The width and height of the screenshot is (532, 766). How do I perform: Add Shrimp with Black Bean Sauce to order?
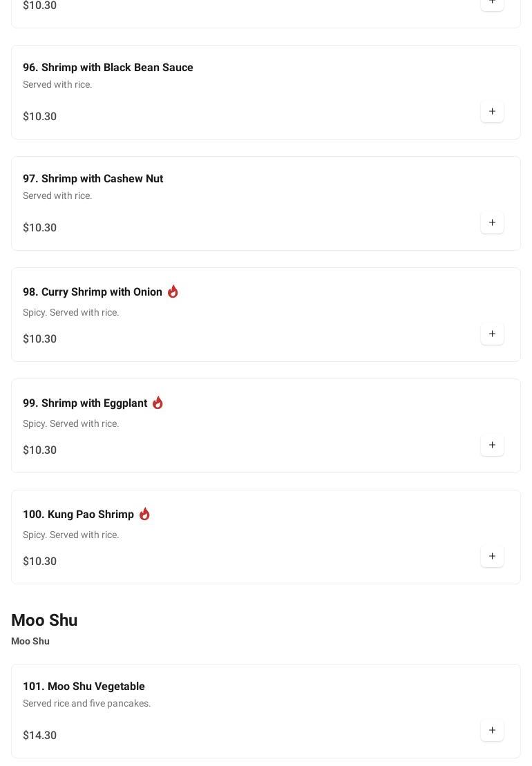tap(492, 112)
